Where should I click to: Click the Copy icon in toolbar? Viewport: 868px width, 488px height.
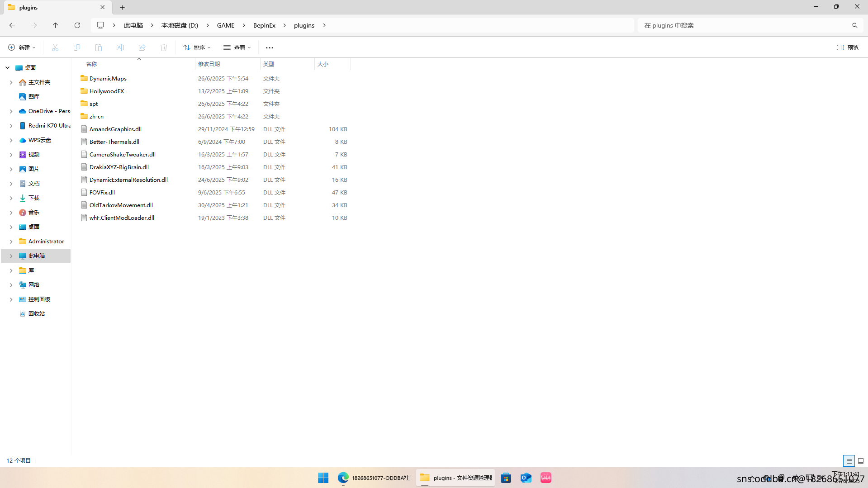point(77,47)
